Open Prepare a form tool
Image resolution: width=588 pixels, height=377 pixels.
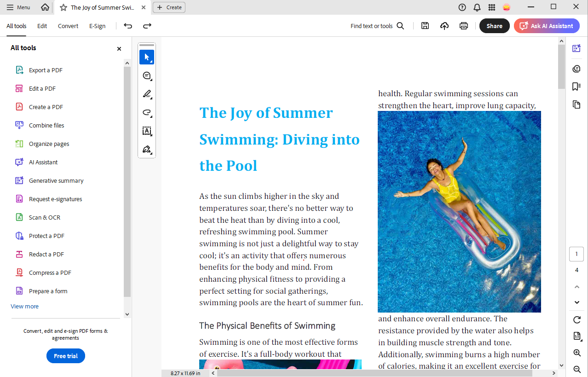click(x=48, y=291)
